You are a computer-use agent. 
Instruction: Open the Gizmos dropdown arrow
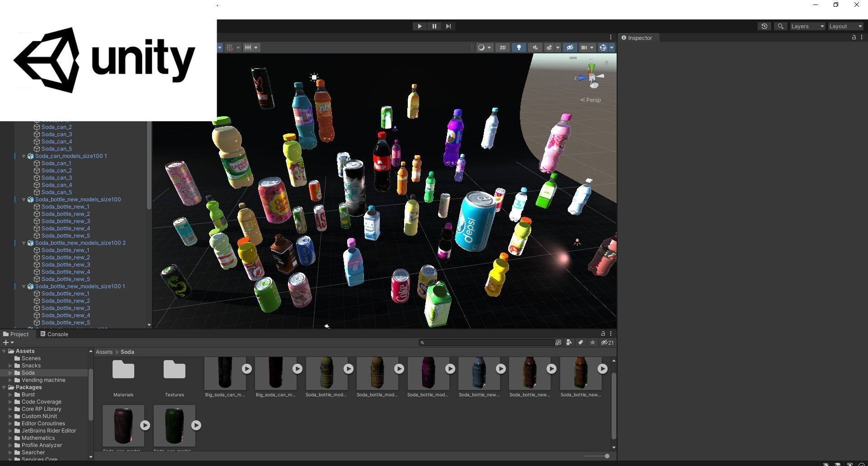[612, 48]
